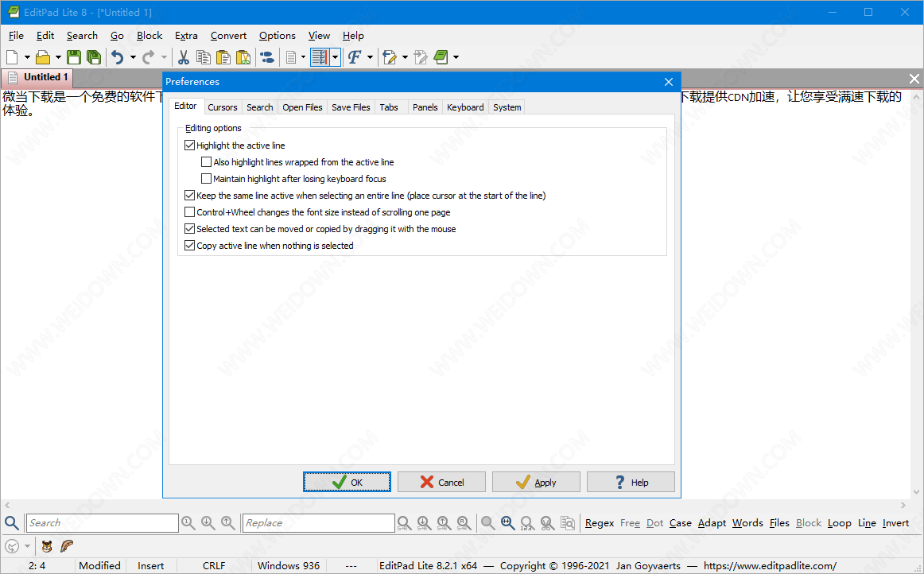Click the Save All stacked floppies icon
The width and height of the screenshot is (924, 574).
pos(94,57)
